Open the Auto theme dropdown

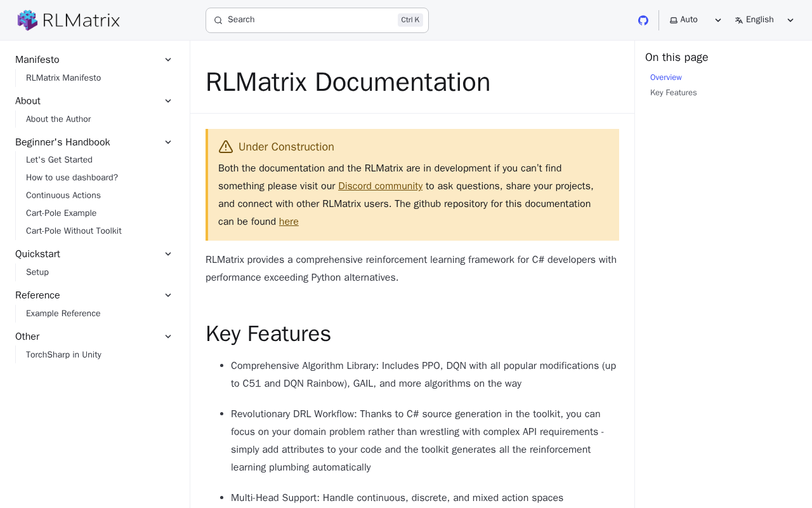tap(696, 20)
